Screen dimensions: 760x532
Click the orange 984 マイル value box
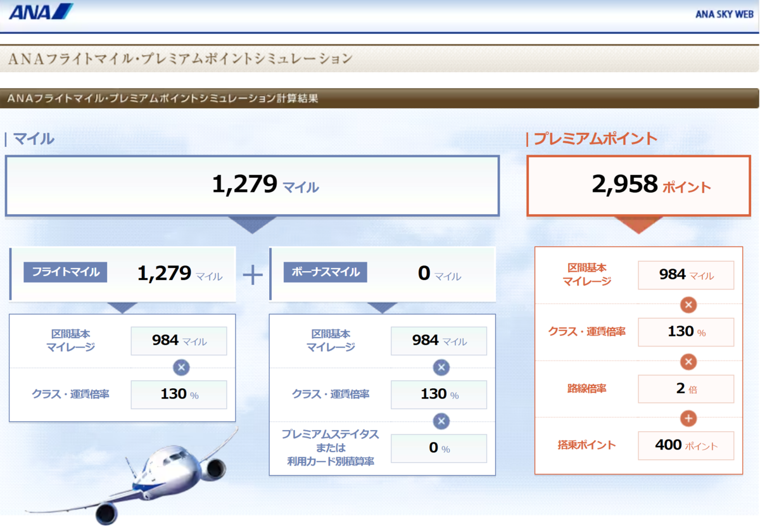coord(686,275)
